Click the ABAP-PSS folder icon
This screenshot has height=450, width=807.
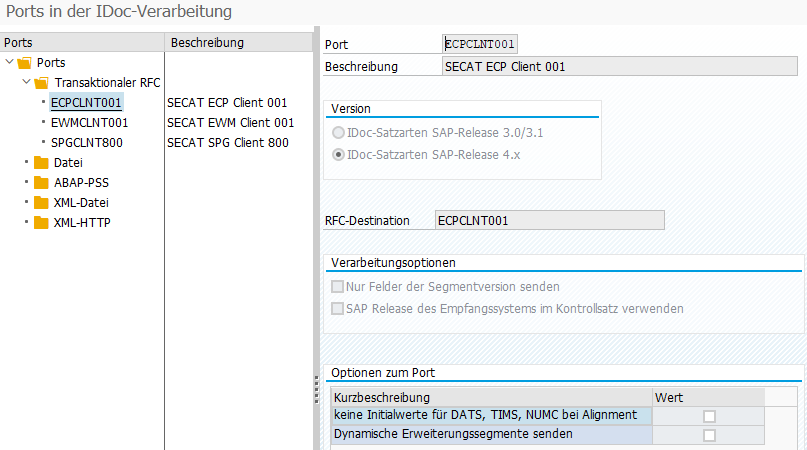(x=41, y=183)
